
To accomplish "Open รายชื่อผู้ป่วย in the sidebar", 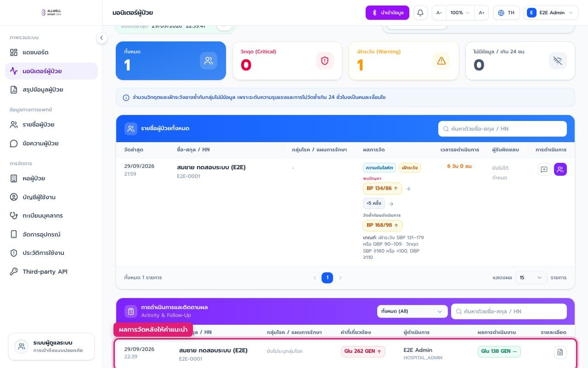I will [51, 125].
